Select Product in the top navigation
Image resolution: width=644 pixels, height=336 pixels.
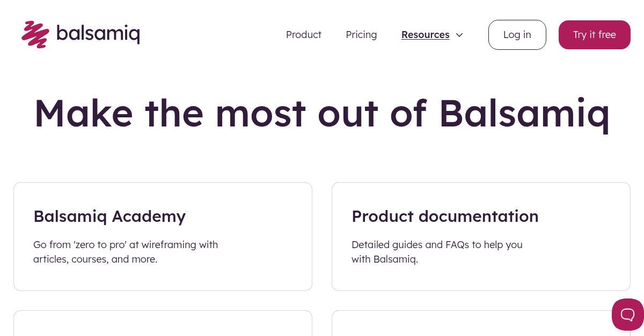point(304,35)
